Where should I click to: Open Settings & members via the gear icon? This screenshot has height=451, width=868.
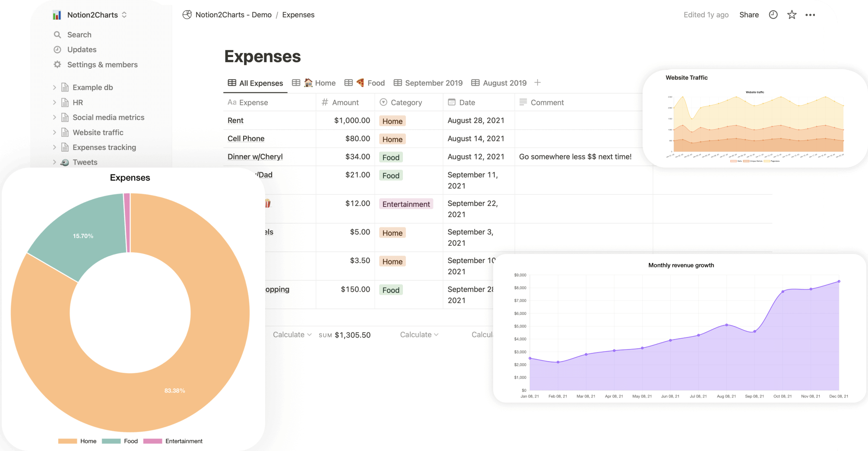click(57, 64)
